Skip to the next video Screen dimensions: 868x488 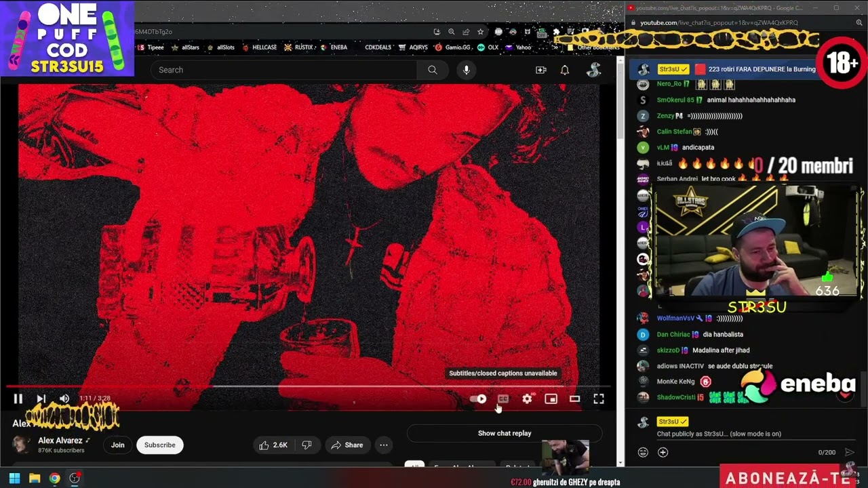pyautogui.click(x=41, y=399)
